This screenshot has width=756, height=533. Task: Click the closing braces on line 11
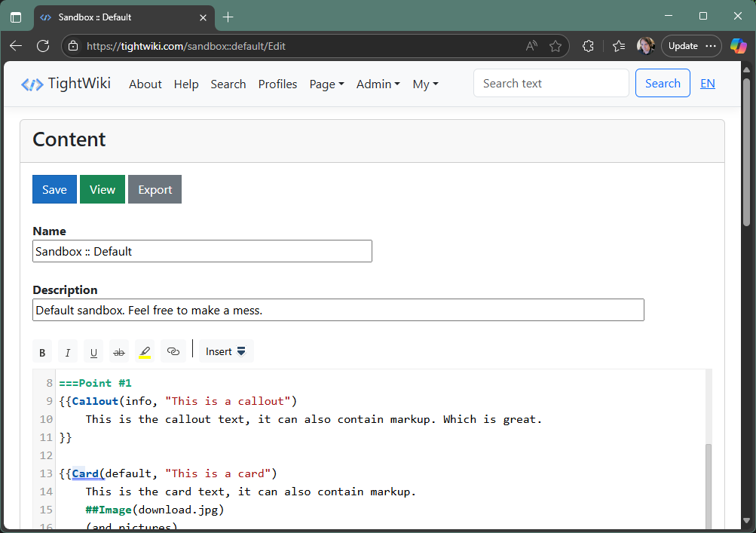point(66,437)
